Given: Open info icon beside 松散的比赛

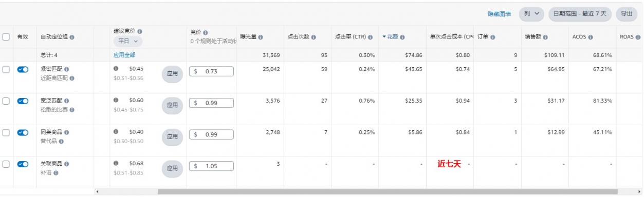Looking at the screenshot, I should pyautogui.click(x=72, y=110).
